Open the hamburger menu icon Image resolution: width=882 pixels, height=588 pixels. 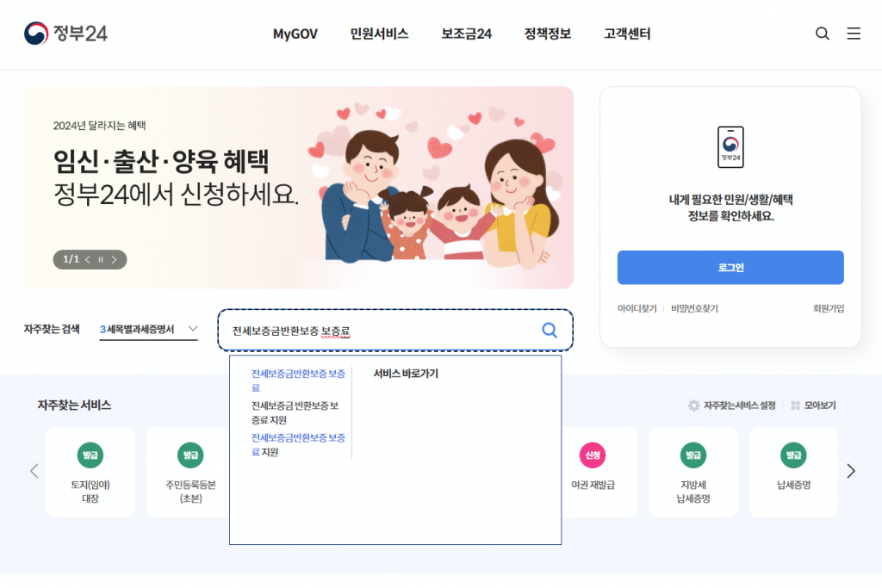coord(854,34)
